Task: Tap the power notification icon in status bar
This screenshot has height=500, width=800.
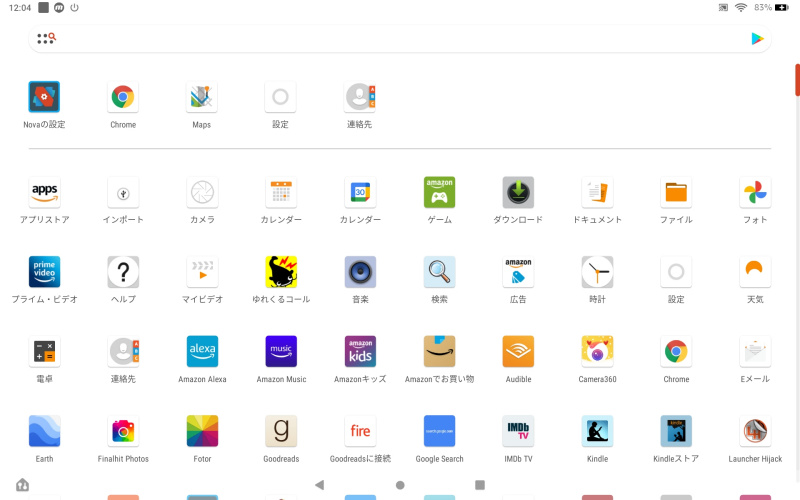Action: click(x=74, y=8)
